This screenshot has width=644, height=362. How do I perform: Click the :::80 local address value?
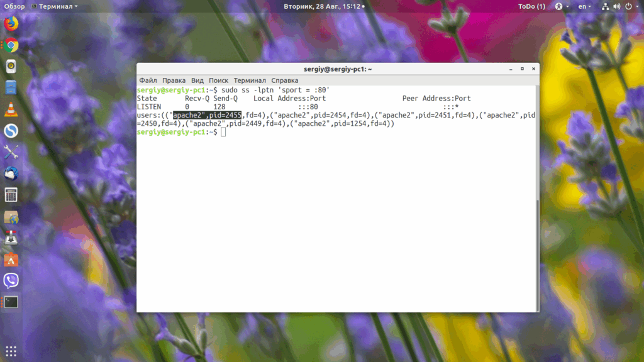[x=308, y=107]
